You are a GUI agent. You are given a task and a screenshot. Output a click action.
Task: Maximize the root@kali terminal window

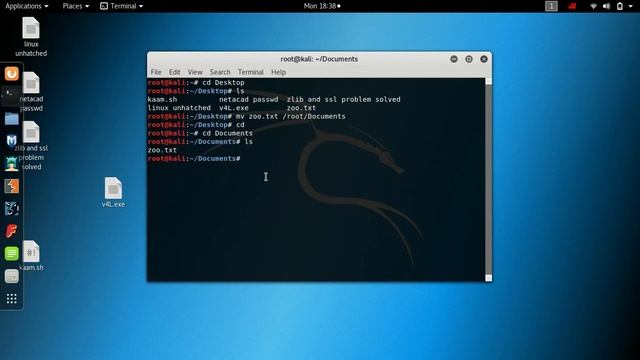tap(469, 59)
